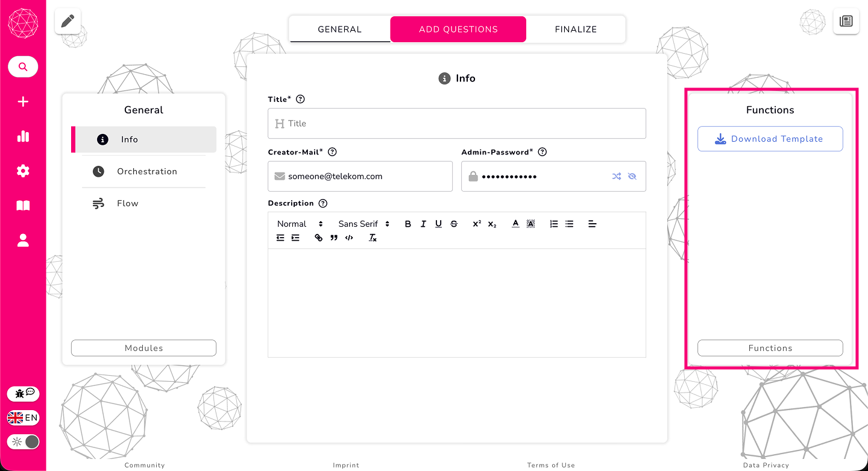Toggle bold formatting in the description editor
868x471 pixels.
[x=407, y=223]
